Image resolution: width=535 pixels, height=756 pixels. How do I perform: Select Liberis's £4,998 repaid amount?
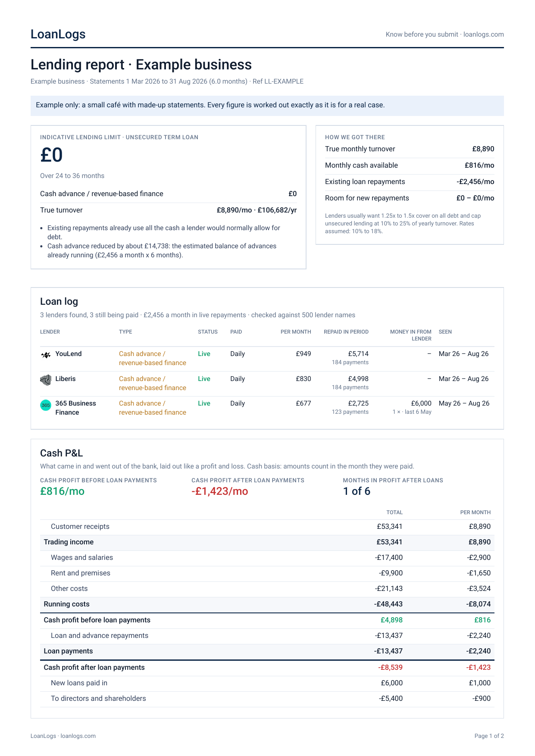pyautogui.click(x=358, y=379)
